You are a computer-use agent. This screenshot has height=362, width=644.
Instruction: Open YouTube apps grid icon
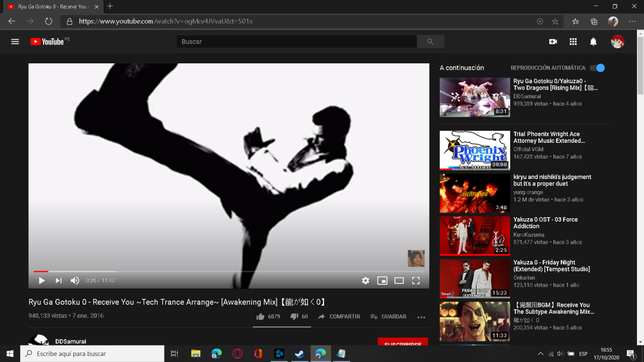(573, 42)
